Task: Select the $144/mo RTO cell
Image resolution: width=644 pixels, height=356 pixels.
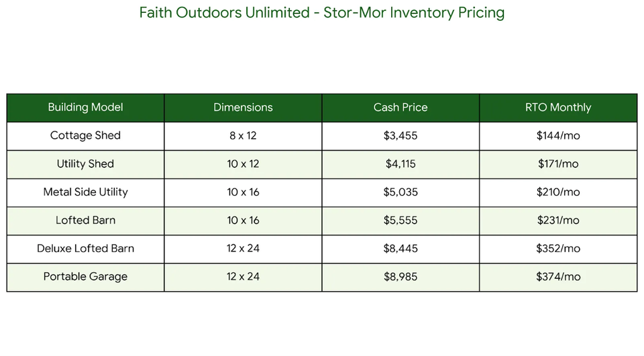Action: coord(558,135)
